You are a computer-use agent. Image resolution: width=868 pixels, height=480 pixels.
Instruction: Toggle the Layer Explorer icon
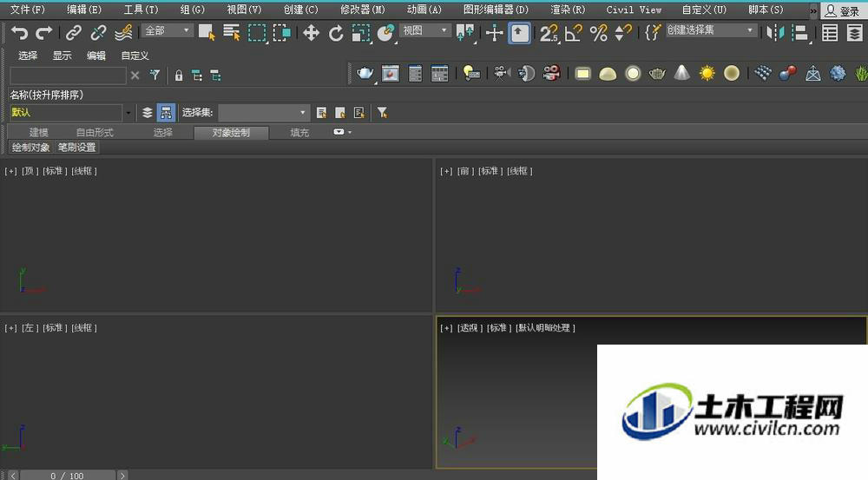pyautogui.click(x=855, y=33)
